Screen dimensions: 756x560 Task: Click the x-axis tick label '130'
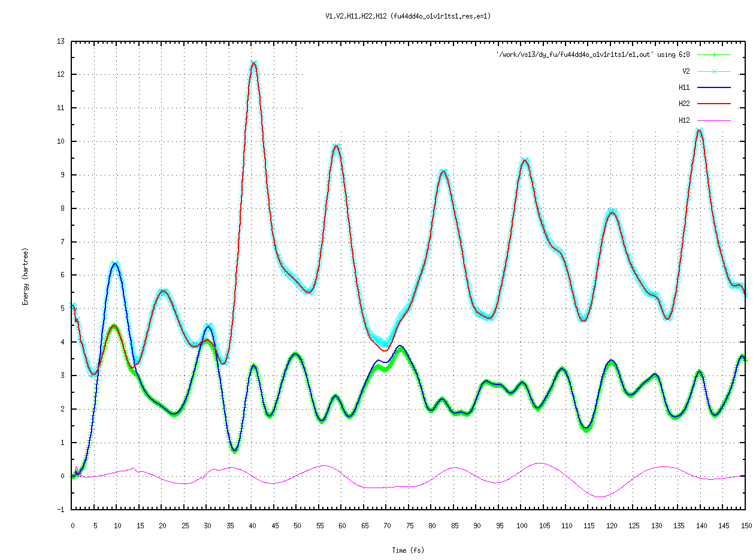tap(656, 525)
